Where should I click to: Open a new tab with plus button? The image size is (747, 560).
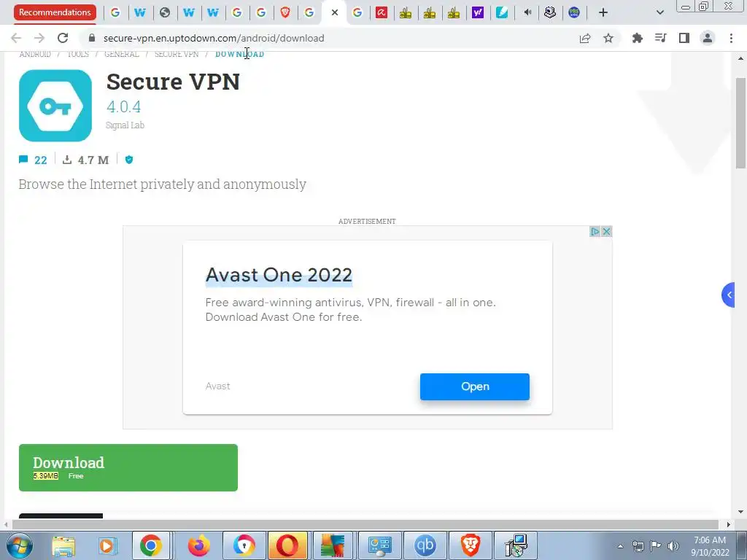pos(603,12)
